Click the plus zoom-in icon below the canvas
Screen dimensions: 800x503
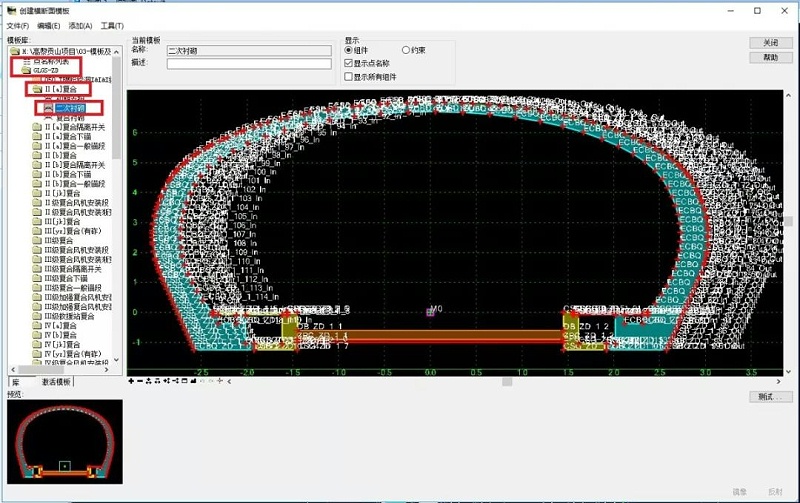coord(131,381)
